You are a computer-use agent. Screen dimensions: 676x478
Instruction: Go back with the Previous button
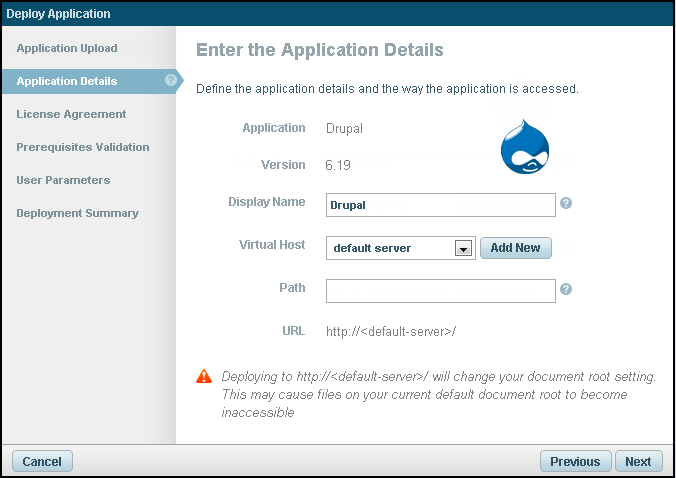click(x=575, y=461)
